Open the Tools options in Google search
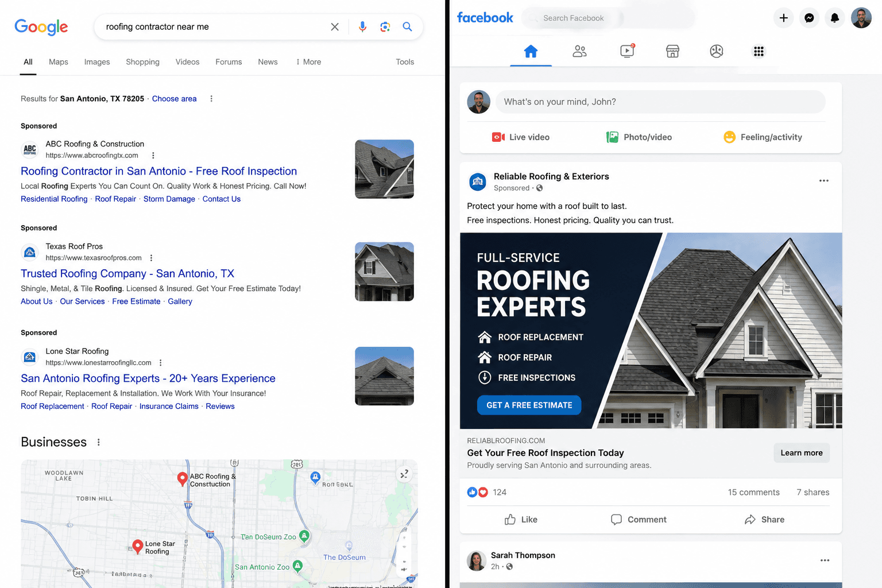This screenshot has width=882, height=588. (405, 62)
